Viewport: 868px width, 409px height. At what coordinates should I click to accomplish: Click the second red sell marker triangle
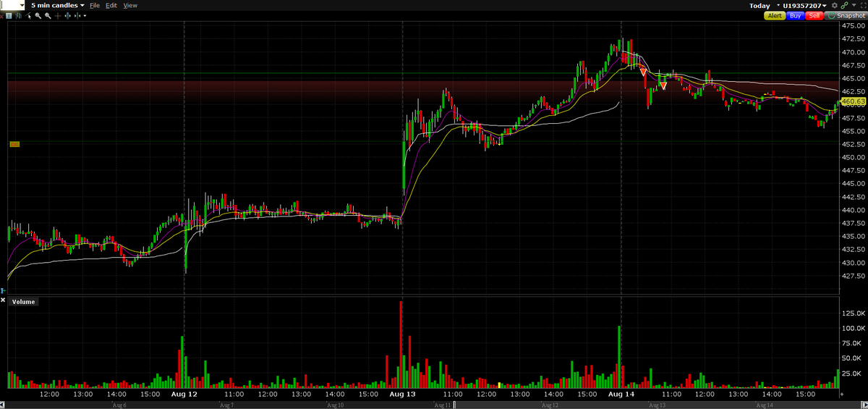663,86
